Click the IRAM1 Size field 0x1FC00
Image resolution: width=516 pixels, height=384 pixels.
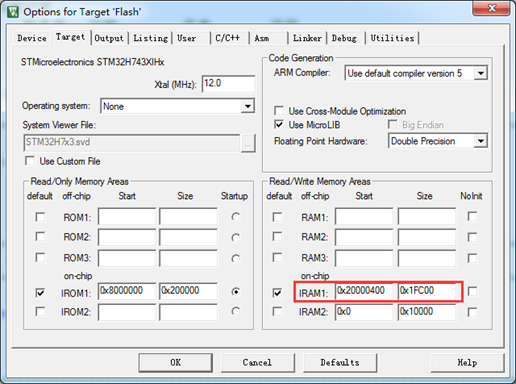pos(427,291)
